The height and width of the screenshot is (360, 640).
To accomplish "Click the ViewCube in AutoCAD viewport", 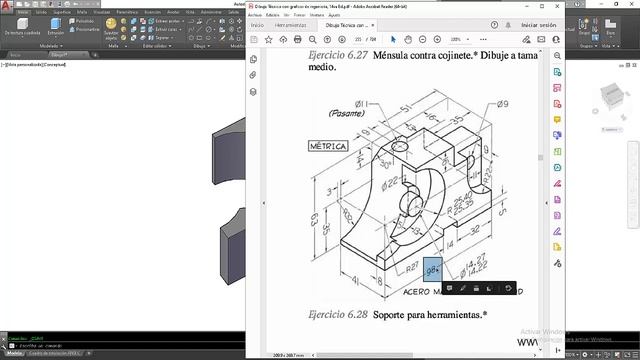I will tap(611, 96).
